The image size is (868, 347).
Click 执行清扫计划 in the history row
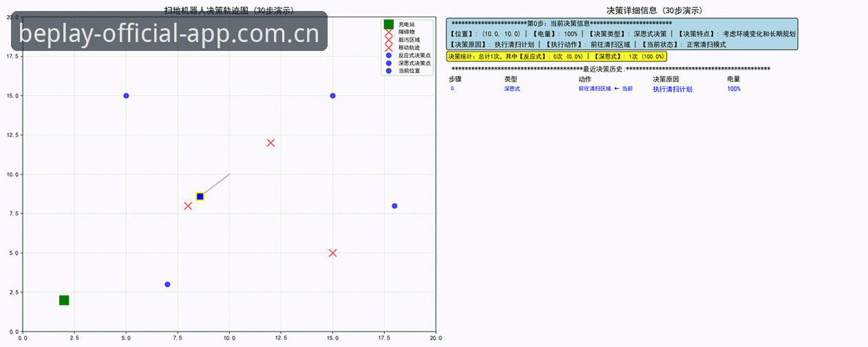673,89
